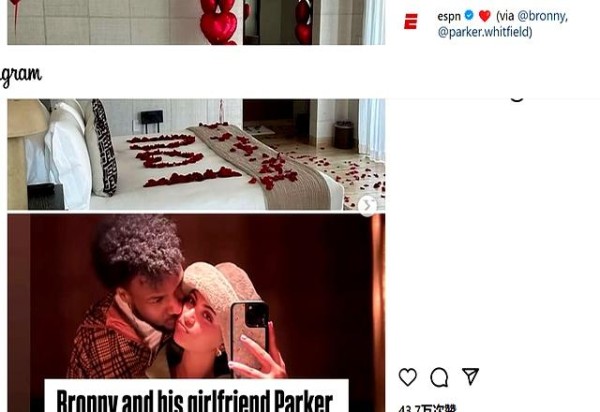
Task: Open the espn username link
Action: click(449, 16)
